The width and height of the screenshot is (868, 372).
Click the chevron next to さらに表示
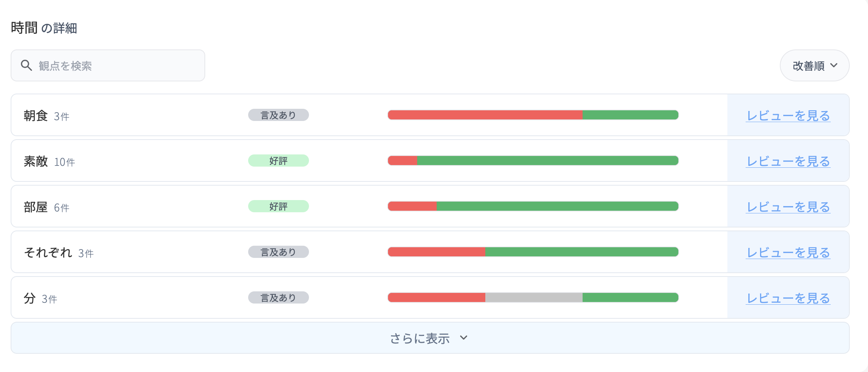(x=463, y=338)
